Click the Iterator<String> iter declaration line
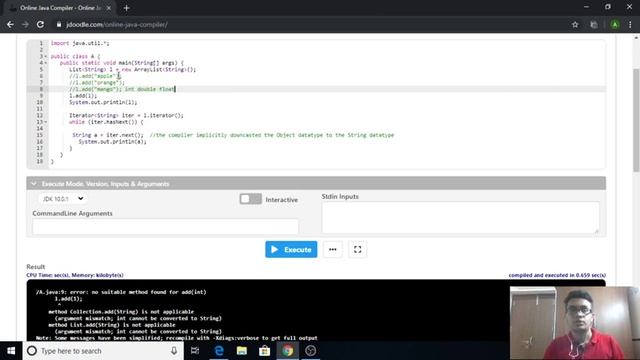 126,116
